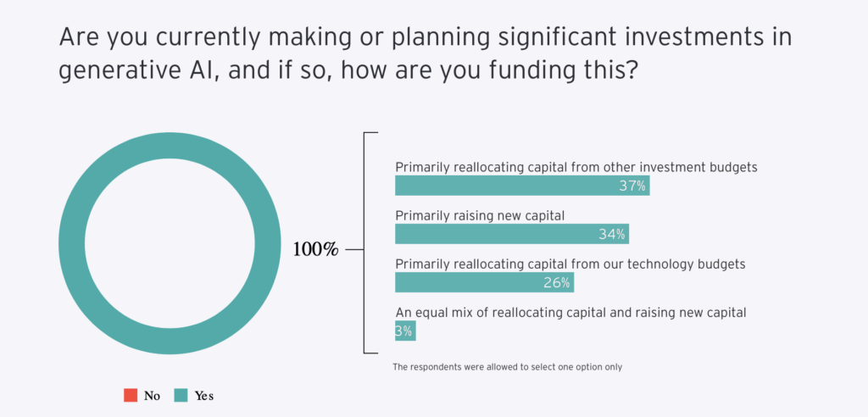Screen dimensions: 868x417
Task: Select the 3% equal mix bar
Action: (405, 331)
